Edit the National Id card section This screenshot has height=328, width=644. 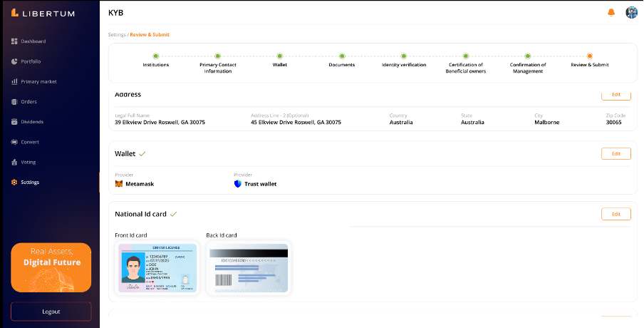point(616,214)
